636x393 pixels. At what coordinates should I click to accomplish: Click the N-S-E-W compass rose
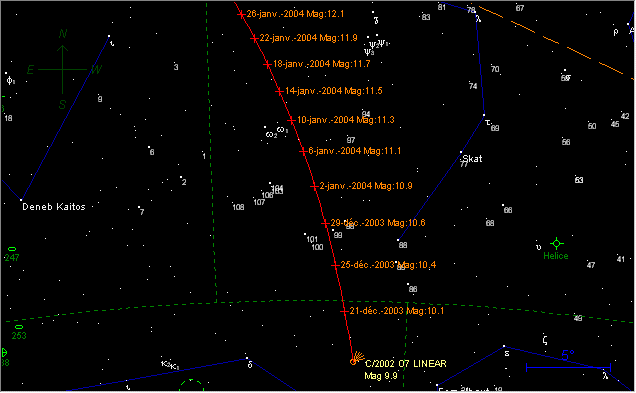[62, 69]
